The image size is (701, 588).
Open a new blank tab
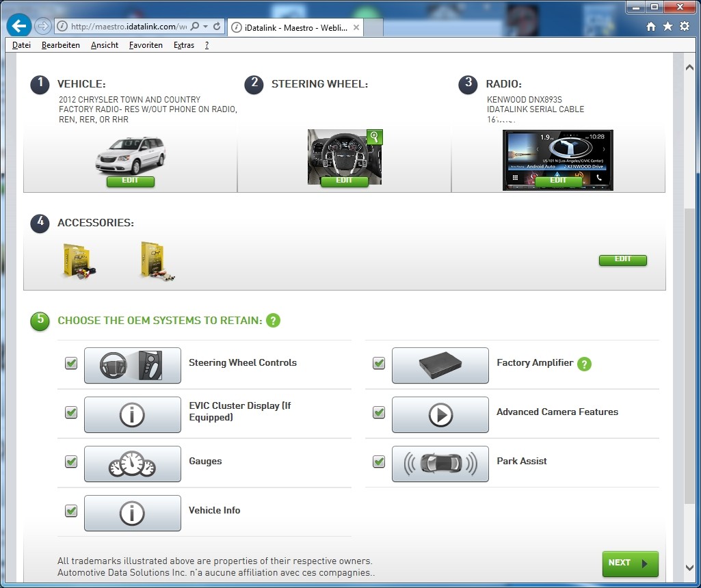[x=373, y=28]
